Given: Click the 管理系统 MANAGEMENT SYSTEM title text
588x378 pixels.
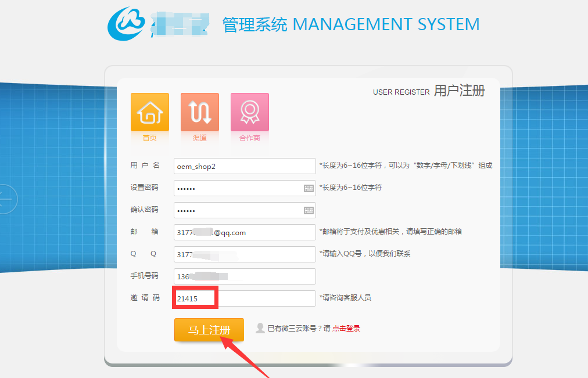Looking at the screenshot, I should [x=351, y=24].
